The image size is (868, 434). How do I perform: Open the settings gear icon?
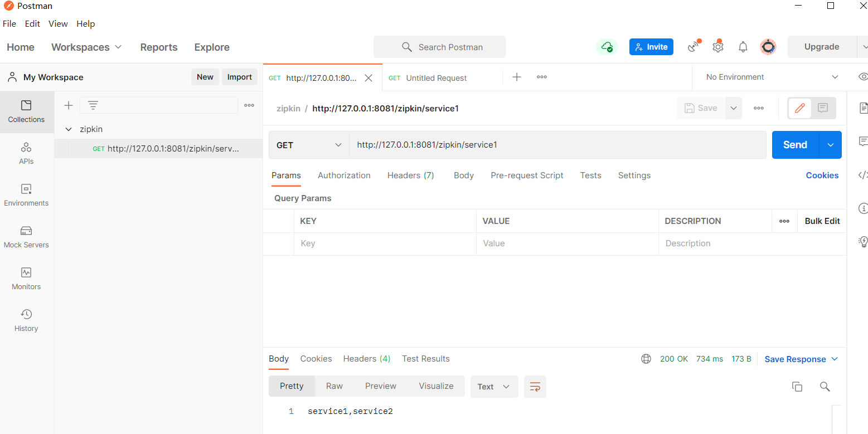(718, 47)
